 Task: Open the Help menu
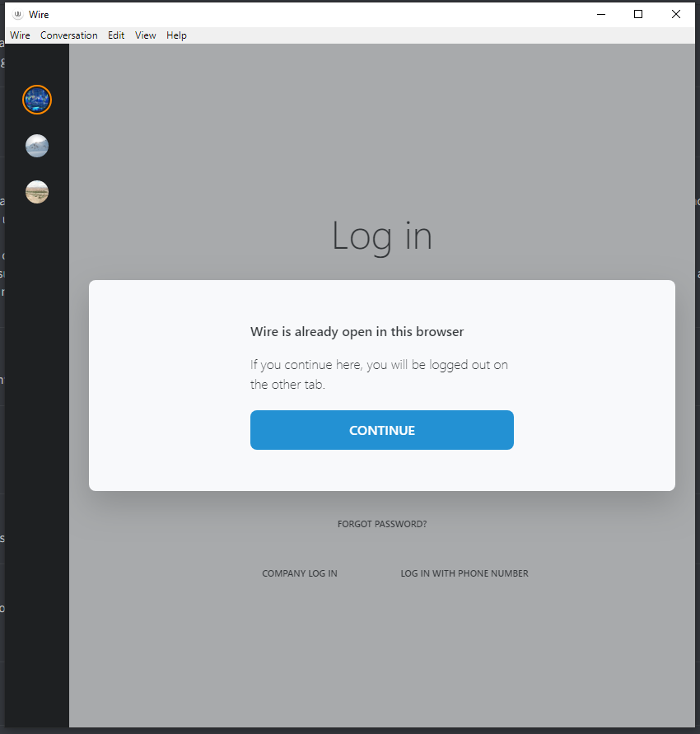point(176,35)
